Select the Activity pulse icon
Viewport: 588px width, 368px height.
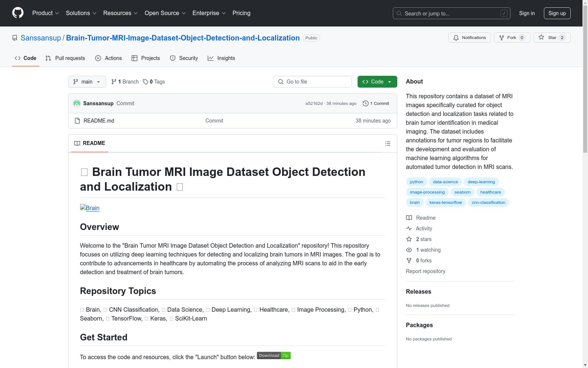pos(409,229)
